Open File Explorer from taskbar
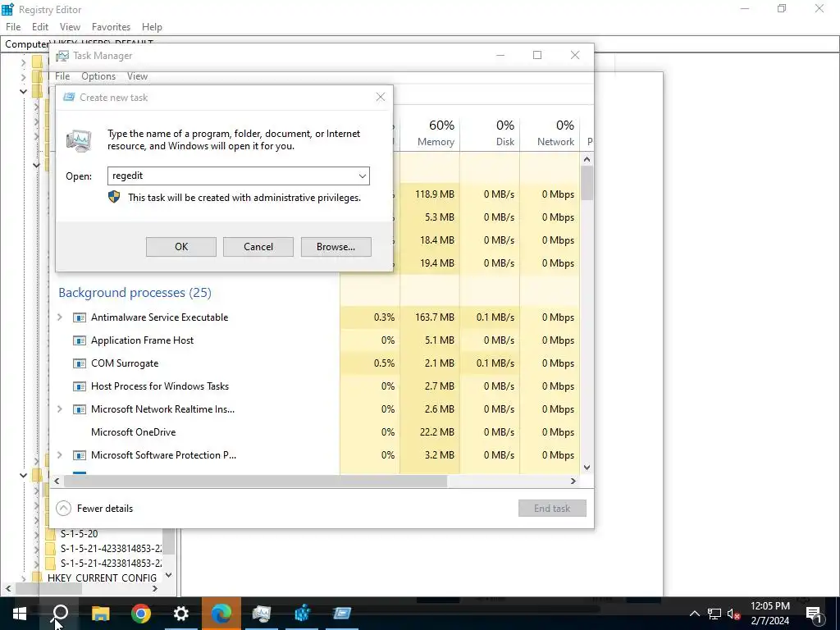Image resolution: width=840 pixels, height=630 pixels. click(x=101, y=614)
